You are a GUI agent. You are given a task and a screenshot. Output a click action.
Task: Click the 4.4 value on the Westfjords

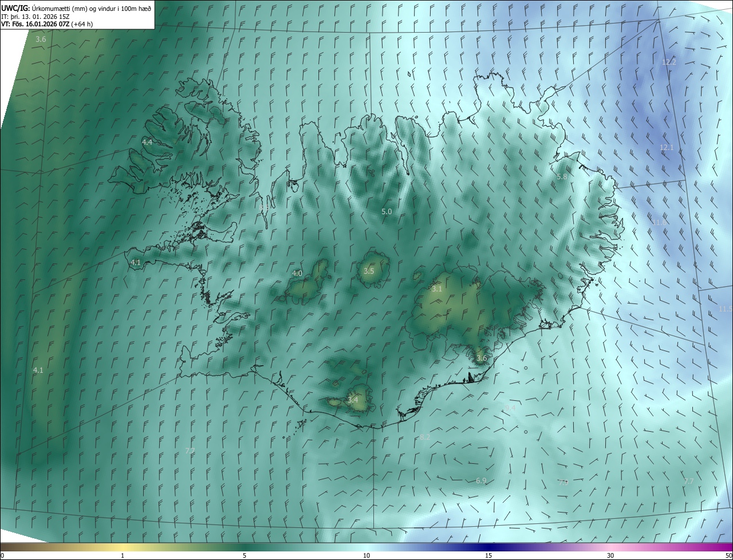[147, 142]
